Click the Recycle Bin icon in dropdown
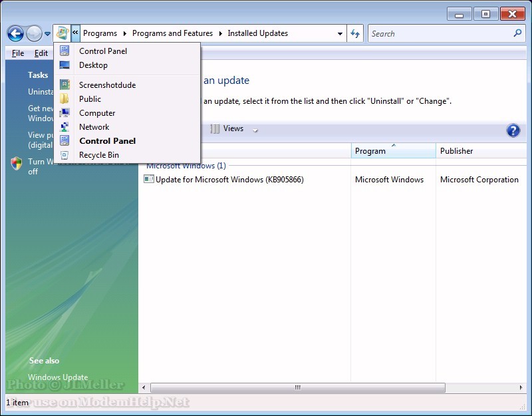The image size is (532, 416). pyautogui.click(x=65, y=155)
